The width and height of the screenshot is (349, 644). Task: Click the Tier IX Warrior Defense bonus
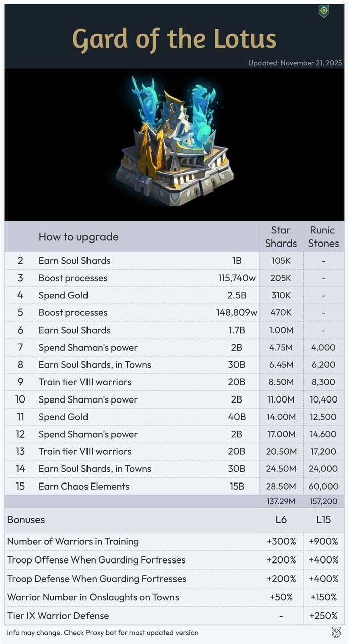coord(58,616)
